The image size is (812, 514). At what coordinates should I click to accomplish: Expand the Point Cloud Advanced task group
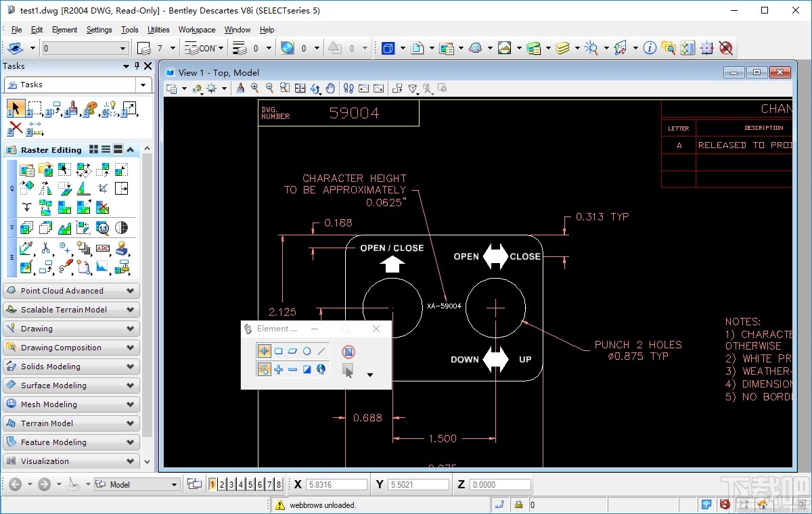click(71, 291)
